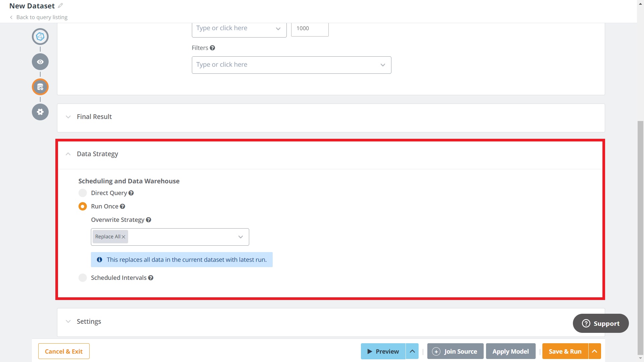Open the Overwrite Strategy dropdown
644x362 pixels.
tap(240, 237)
